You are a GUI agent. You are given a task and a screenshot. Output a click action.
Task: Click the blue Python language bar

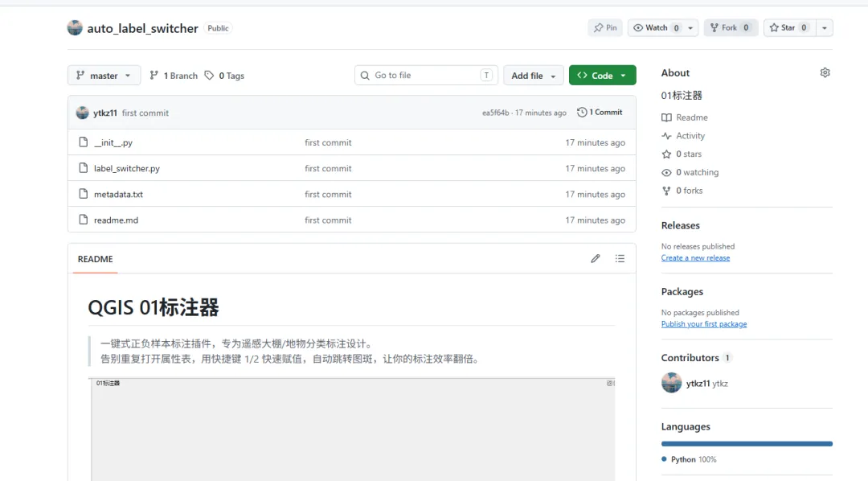(747, 444)
